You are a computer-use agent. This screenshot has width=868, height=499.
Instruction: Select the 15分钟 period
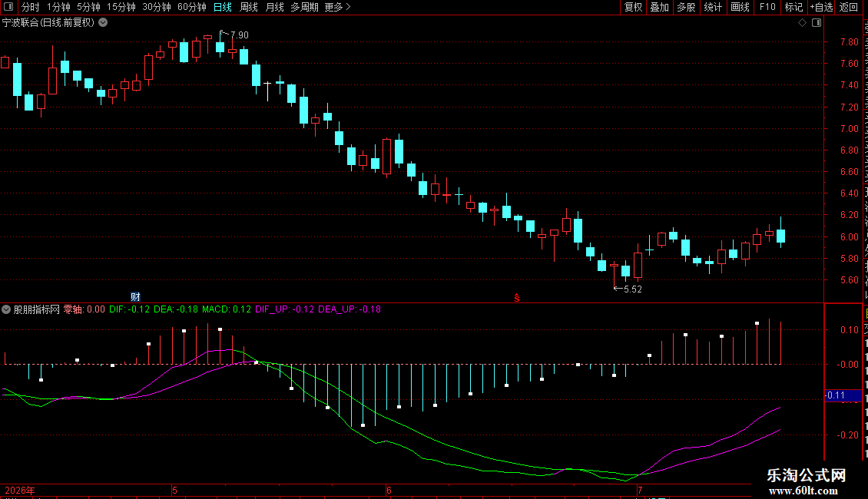(121, 7)
